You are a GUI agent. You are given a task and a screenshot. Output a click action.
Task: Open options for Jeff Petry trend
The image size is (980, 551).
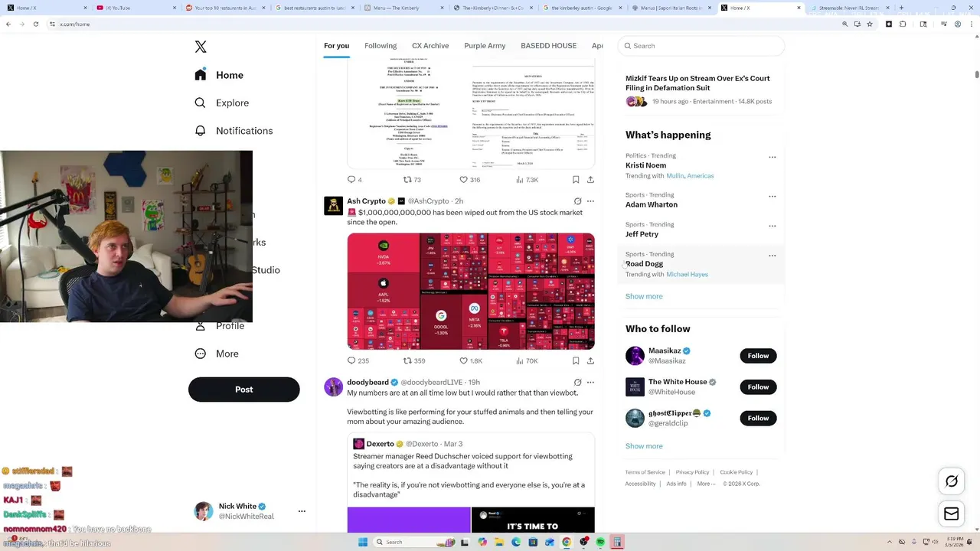click(772, 226)
